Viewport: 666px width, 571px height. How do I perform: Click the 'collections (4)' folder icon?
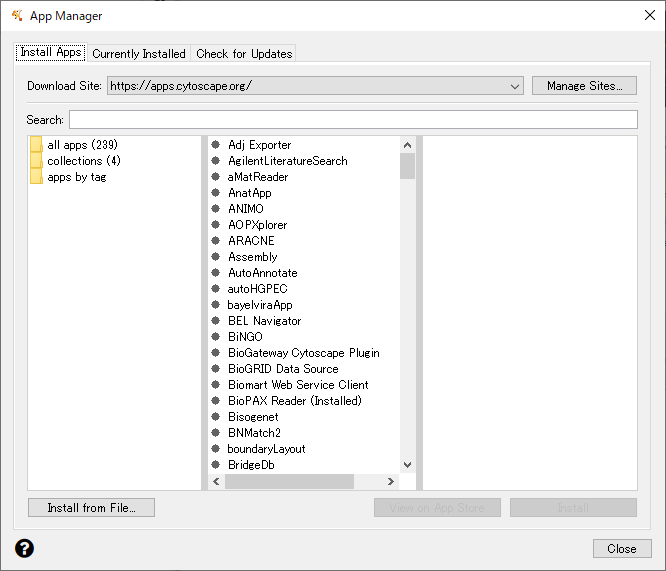(x=36, y=161)
